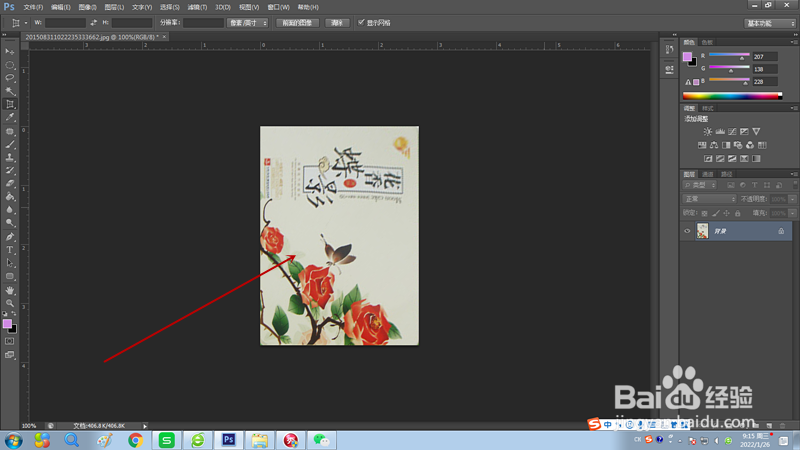The image size is (800, 450).
Task: Expand the status bar info arrow
Action: (x=145, y=426)
